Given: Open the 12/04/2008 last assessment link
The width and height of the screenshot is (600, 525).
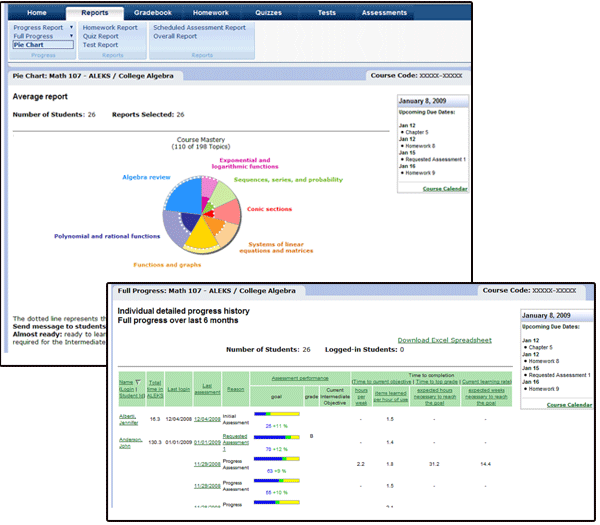Looking at the screenshot, I should click(207, 419).
